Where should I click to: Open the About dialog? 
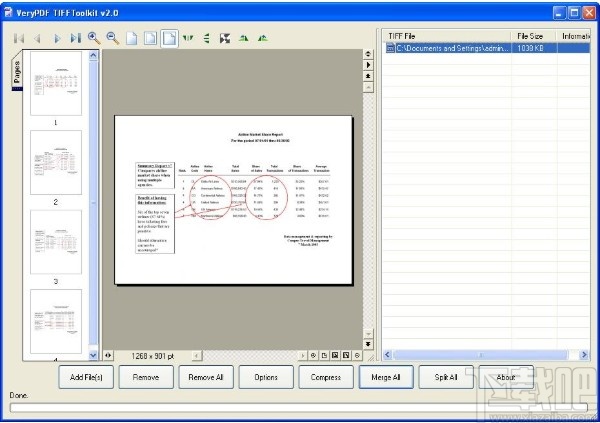(x=506, y=377)
